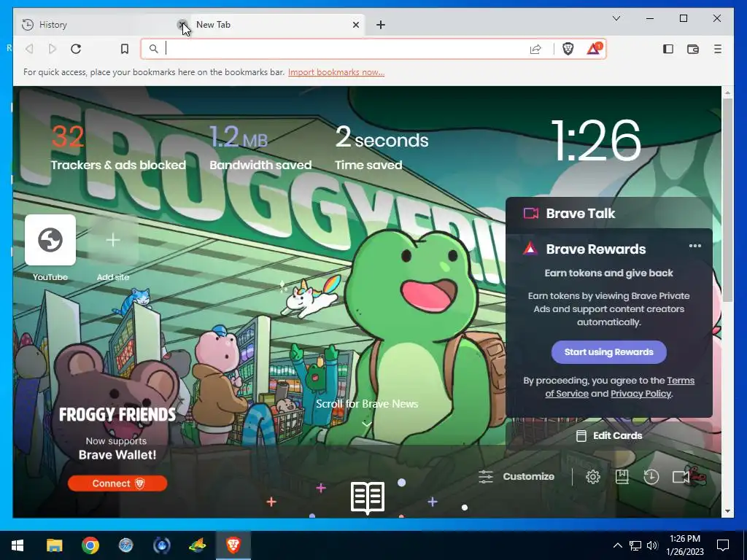Click the page vertical scrollbar thumb
Image resolution: width=747 pixels, height=560 pixels.
(x=727, y=199)
